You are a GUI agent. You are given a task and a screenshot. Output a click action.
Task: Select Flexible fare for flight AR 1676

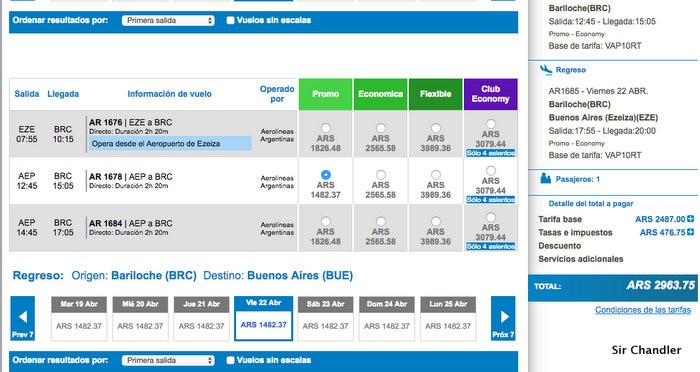[436, 128]
